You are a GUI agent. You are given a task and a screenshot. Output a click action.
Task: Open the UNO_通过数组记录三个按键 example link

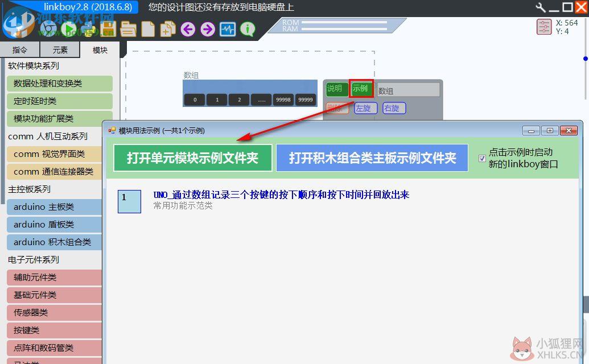pos(281,195)
